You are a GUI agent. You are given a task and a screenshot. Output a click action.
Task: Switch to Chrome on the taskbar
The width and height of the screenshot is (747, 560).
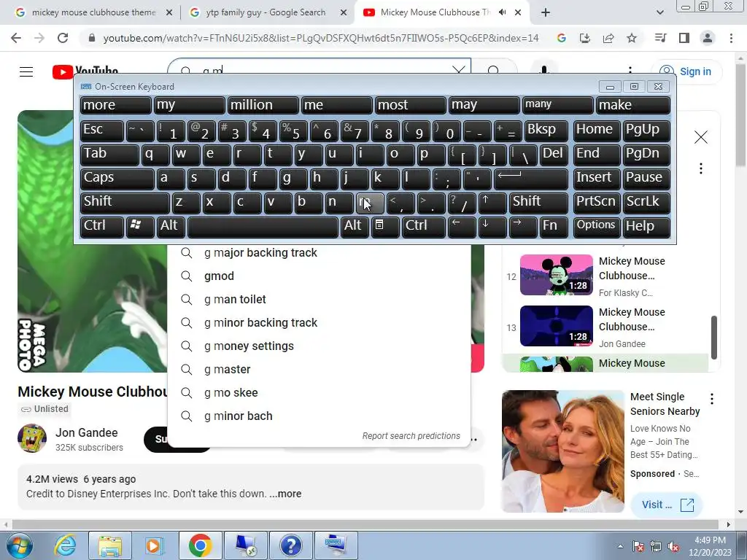pos(200,545)
